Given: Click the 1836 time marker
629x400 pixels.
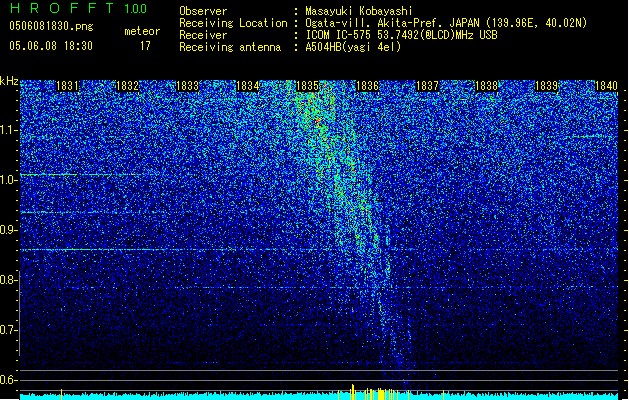Looking at the screenshot, I should point(367,86).
